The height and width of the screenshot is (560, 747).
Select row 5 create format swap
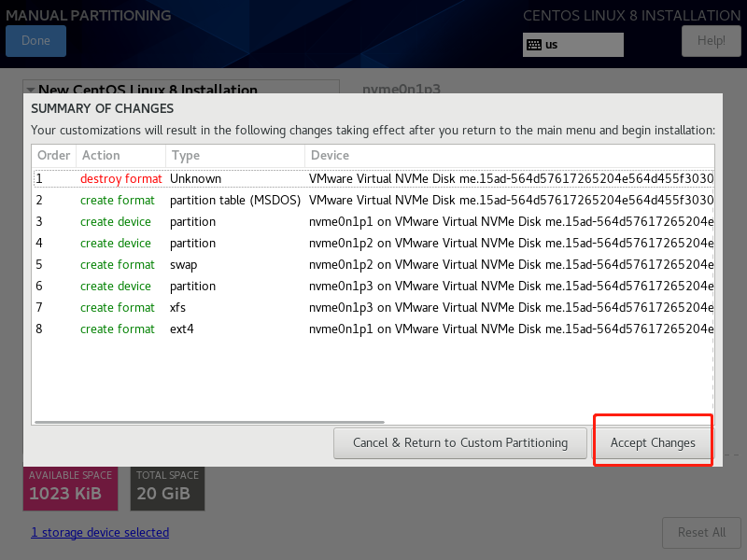click(x=373, y=264)
